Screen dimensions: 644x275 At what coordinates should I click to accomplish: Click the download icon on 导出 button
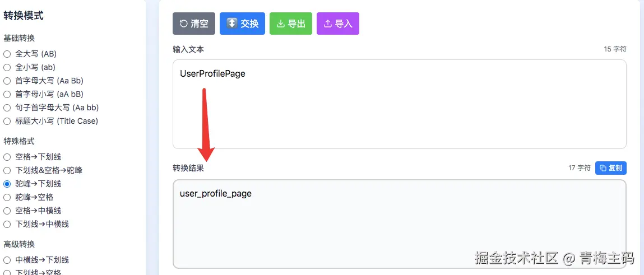click(280, 24)
